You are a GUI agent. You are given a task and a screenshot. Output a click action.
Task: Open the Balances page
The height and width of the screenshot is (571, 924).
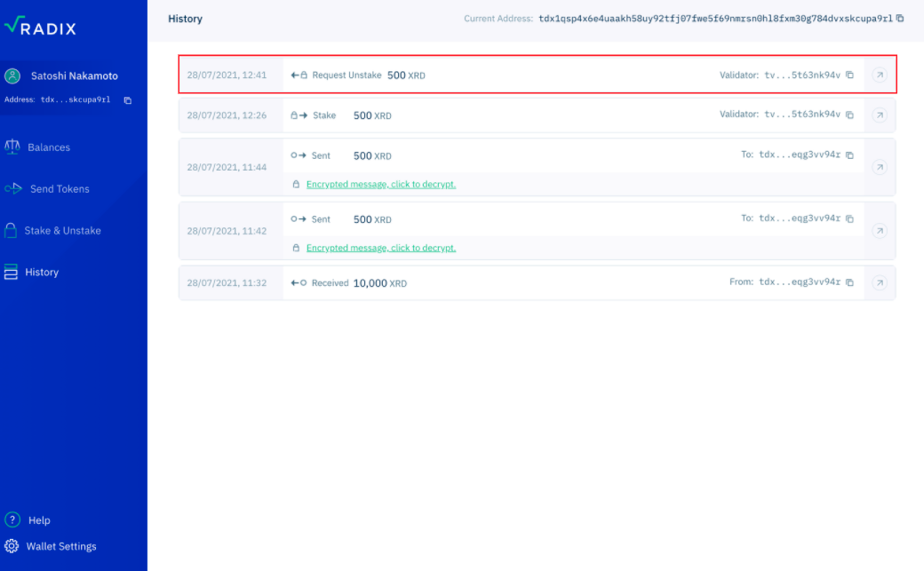49,147
